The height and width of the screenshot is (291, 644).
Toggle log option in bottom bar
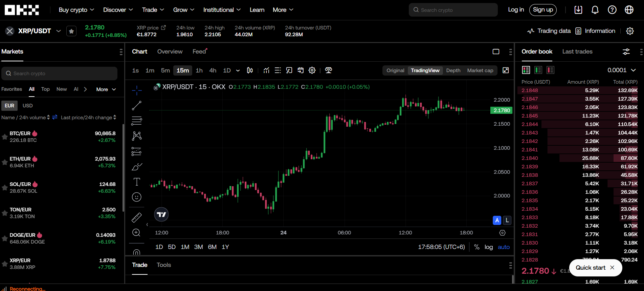[489, 247]
